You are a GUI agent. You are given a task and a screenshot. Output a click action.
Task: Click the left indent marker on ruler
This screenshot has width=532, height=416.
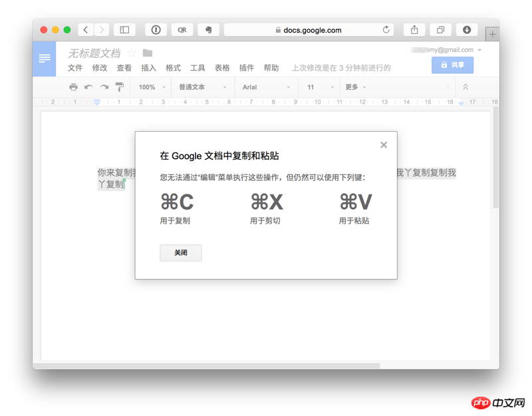coord(97,103)
